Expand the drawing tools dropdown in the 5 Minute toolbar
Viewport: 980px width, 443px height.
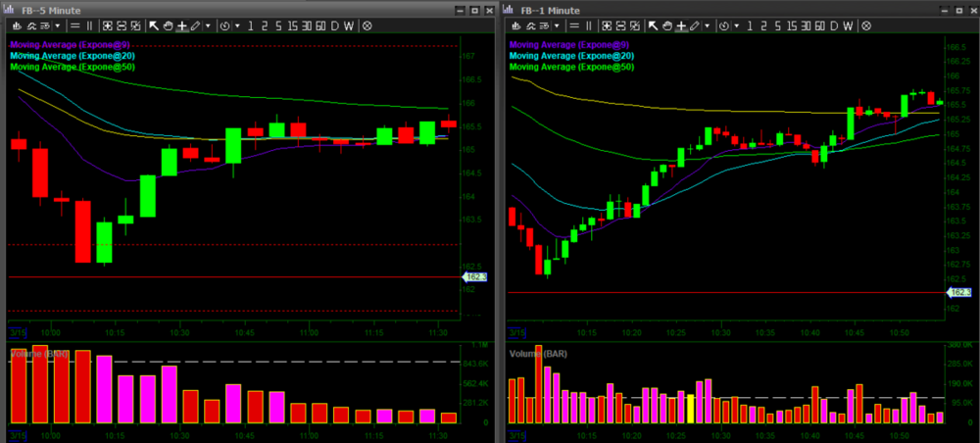(x=208, y=25)
